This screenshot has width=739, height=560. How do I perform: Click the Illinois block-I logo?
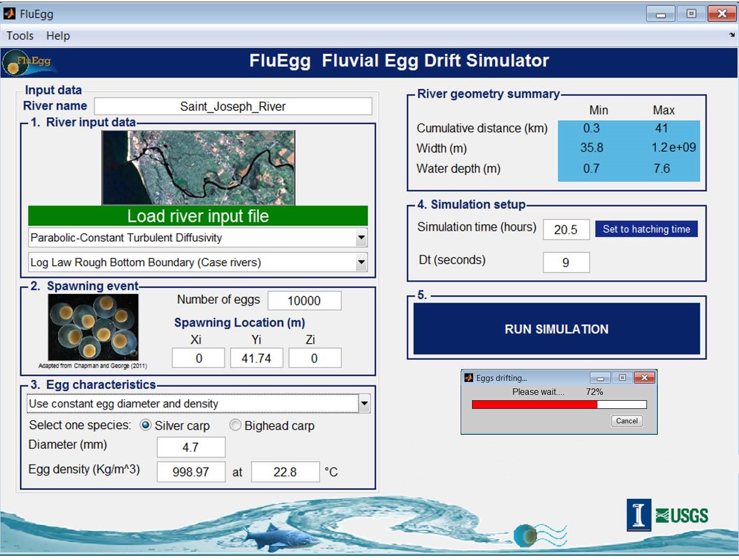[638, 515]
